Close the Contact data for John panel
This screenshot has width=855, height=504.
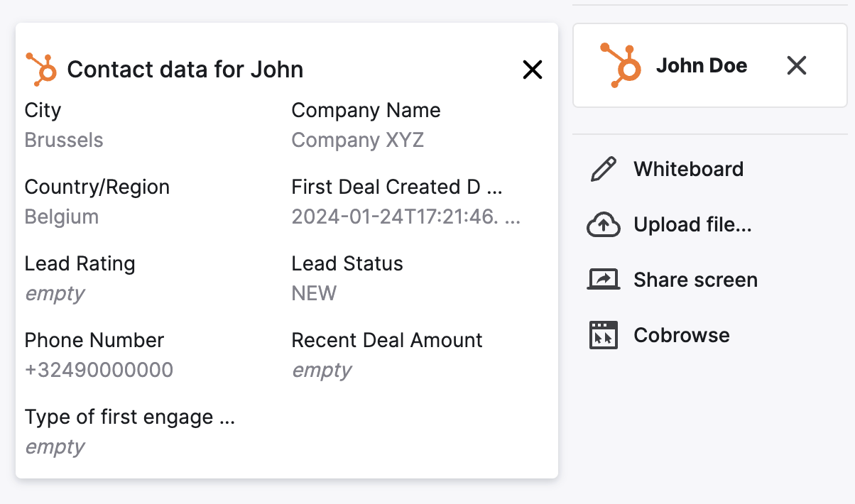tap(533, 70)
